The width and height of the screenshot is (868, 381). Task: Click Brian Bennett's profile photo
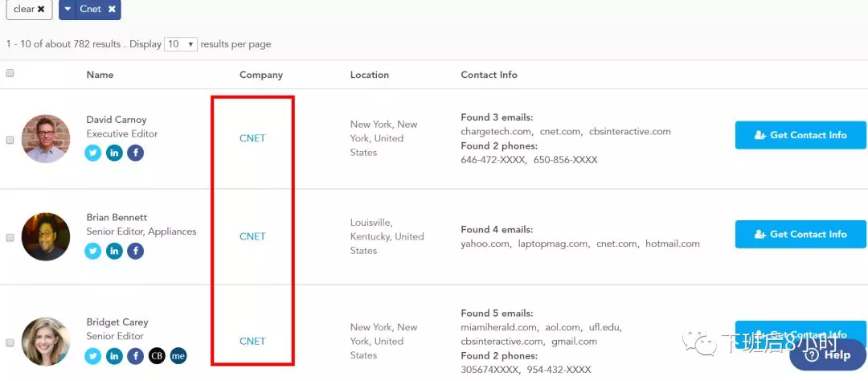(46, 236)
